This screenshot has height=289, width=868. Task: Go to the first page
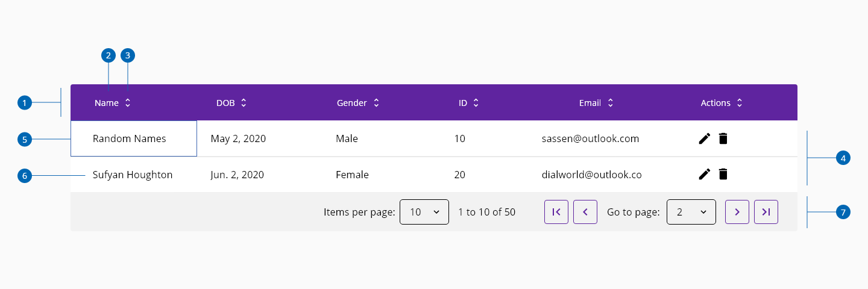pos(556,212)
